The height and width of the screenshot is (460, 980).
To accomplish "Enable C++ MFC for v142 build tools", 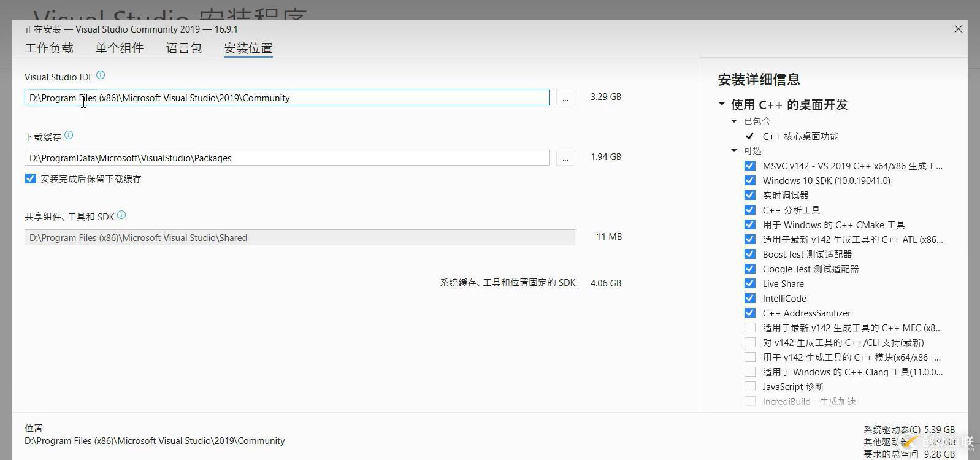I will coord(749,328).
